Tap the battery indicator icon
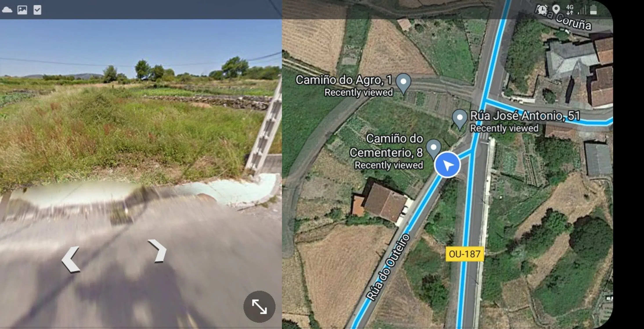This screenshot has width=644, height=329. [593, 10]
